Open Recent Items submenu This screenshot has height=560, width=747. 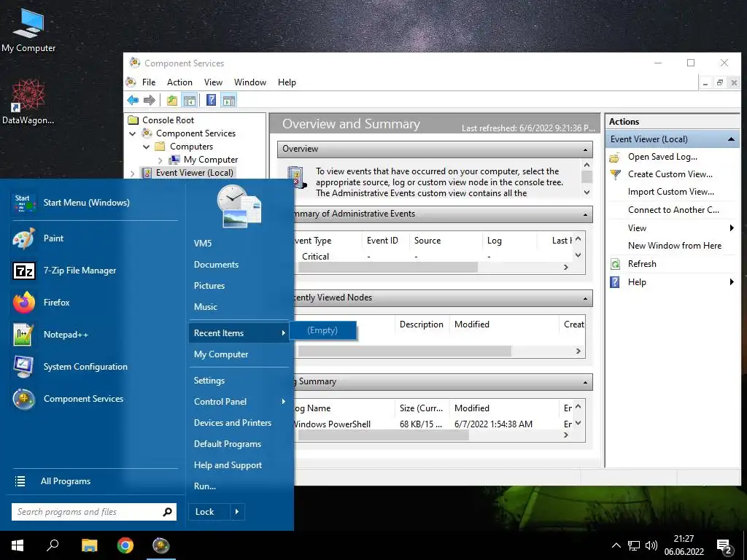(239, 332)
